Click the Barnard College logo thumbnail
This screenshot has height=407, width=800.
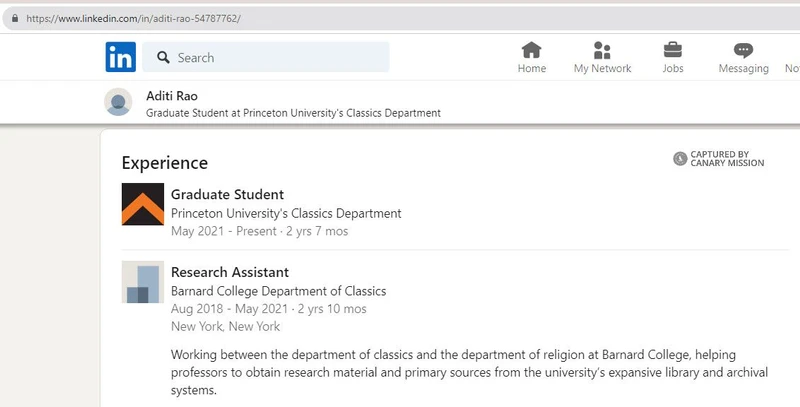[142, 282]
